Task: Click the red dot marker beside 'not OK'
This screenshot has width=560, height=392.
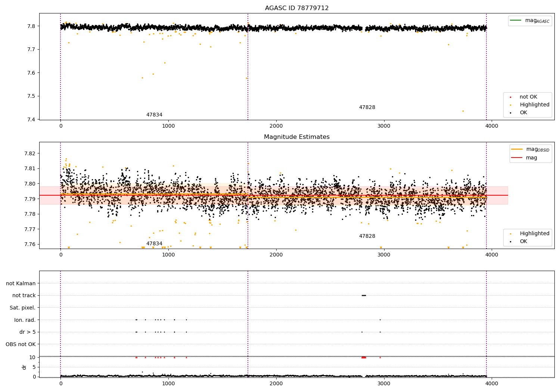Action: tap(510, 97)
